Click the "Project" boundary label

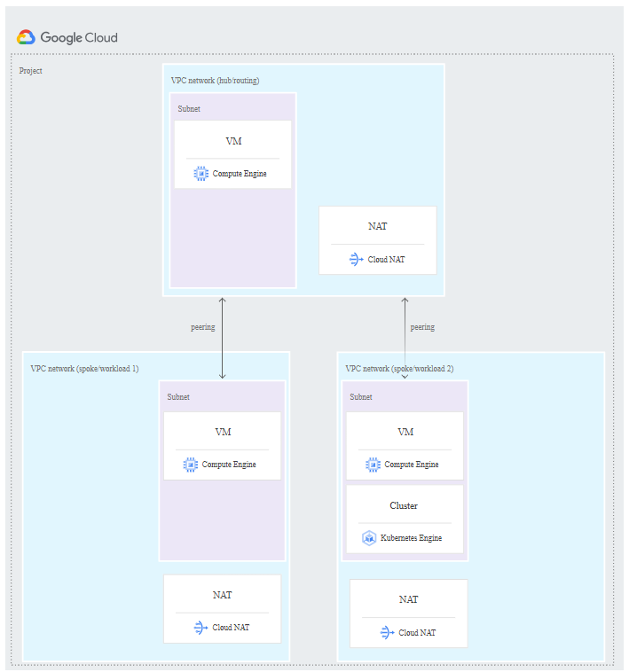[x=30, y=71]
